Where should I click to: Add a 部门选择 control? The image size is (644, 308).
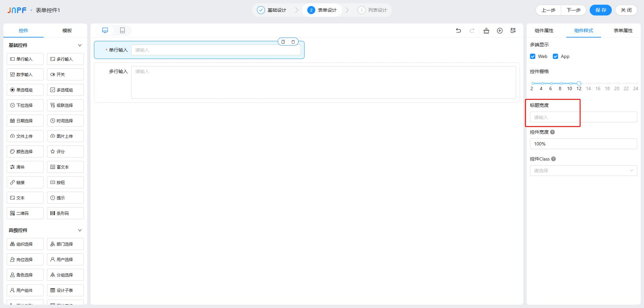click(65, 244)
